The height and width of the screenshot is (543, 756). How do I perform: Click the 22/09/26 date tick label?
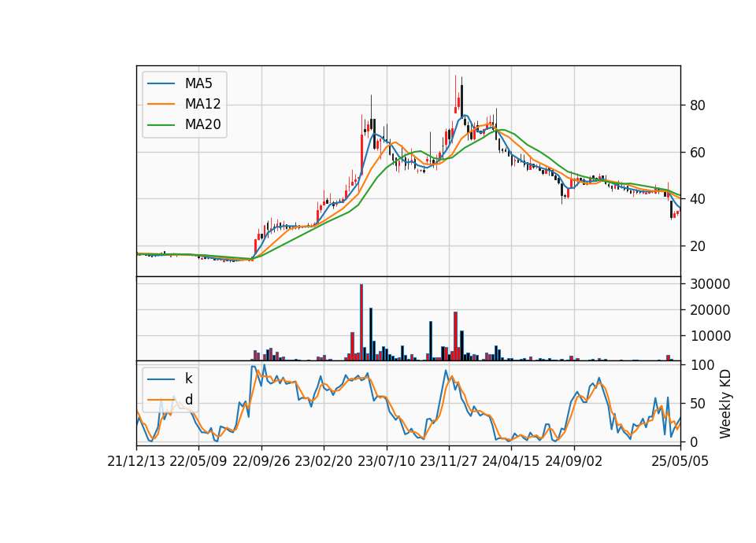(x=261, y=461)
